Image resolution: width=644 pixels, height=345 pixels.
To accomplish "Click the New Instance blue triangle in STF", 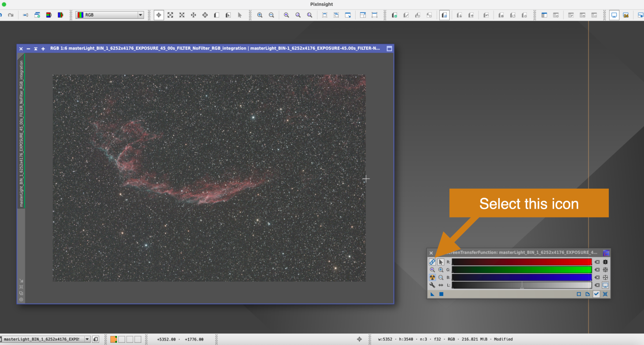I will (x=432, y=294).
